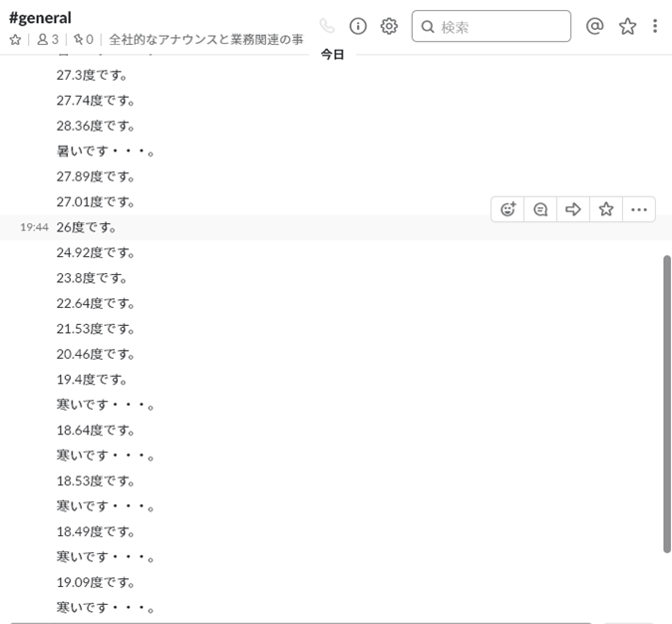This screenshot has height=624, width=672.
Task: Click the 検索 search field
Action: pyautogui.click(x=492, y=26)
